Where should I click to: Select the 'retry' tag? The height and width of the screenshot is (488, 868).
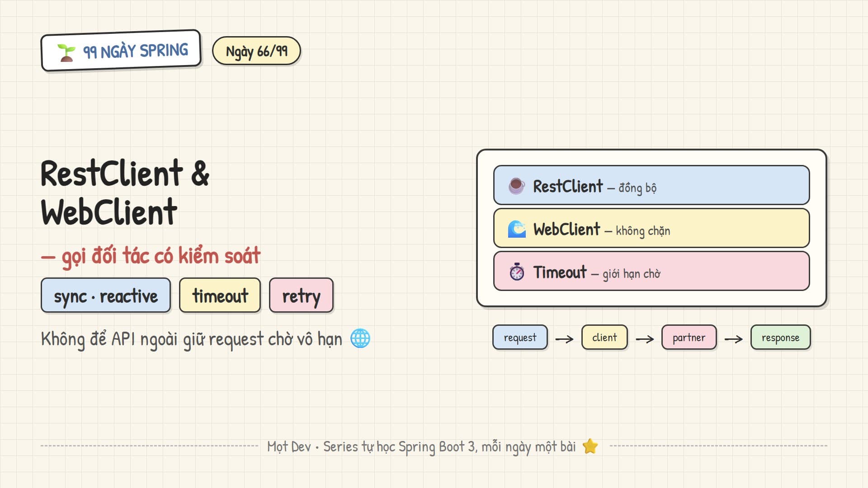pyautogui.click(x=301, y=296)
